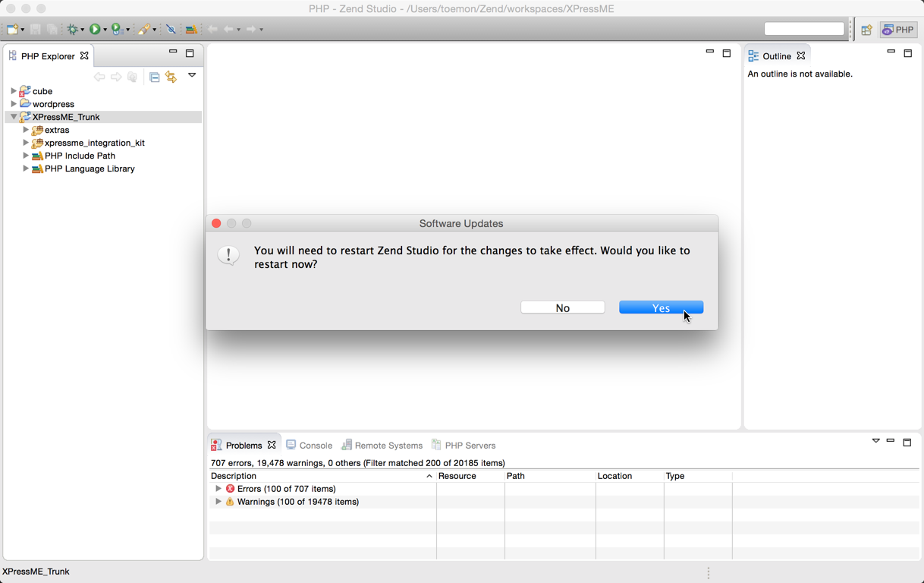924x583 pixels.
Task: Expand the Warnings group row
Action: pyautogui.click(x=218, y=502)
